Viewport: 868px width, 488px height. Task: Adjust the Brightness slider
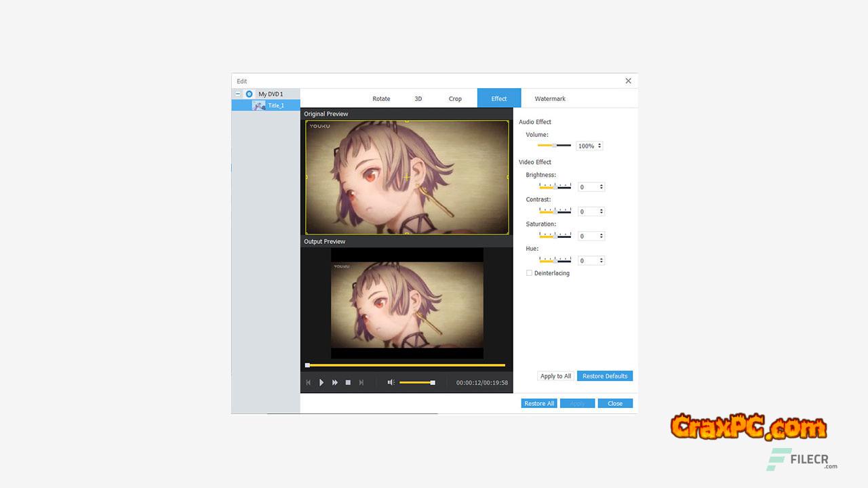(x=555, y=186)
